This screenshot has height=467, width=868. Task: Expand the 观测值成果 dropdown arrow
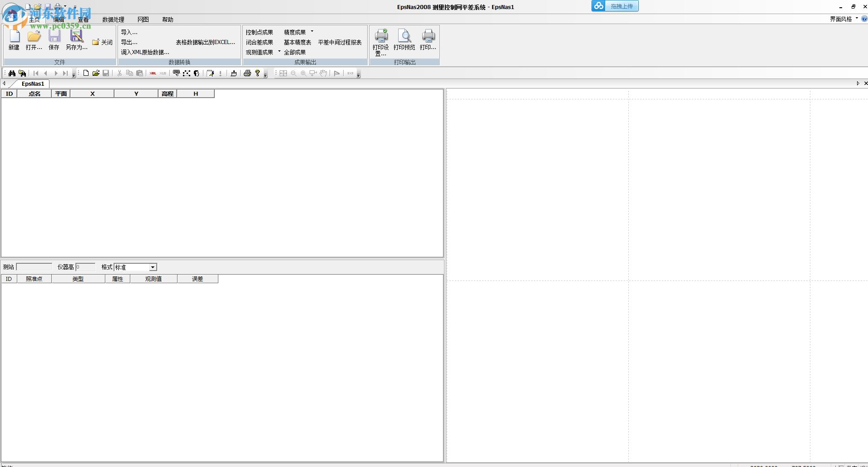[279, 52]
